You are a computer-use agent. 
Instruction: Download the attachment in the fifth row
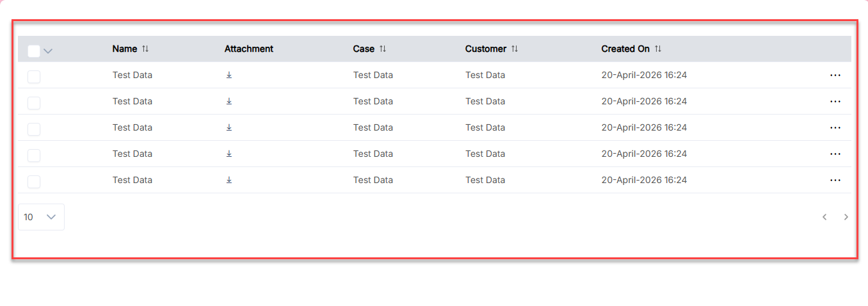click(x=229, y=180)
